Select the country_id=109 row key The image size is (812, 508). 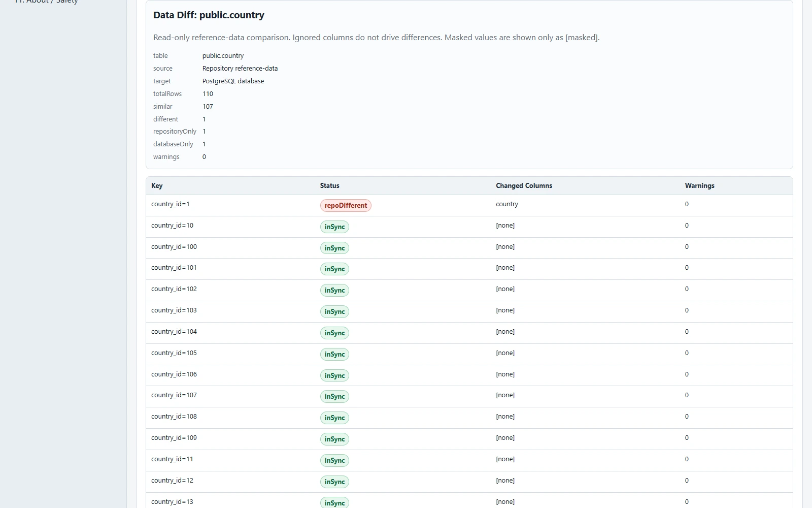click(174, 438)
